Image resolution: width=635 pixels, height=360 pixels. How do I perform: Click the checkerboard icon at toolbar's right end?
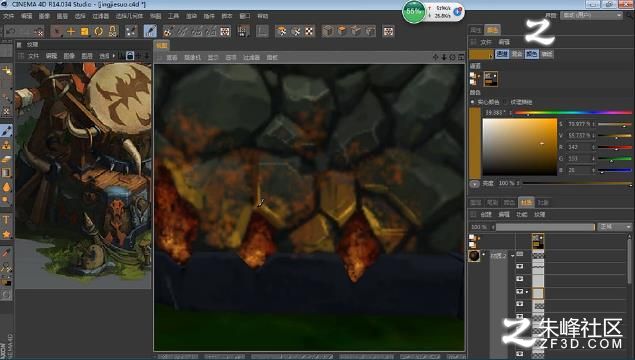click(388, 31)
